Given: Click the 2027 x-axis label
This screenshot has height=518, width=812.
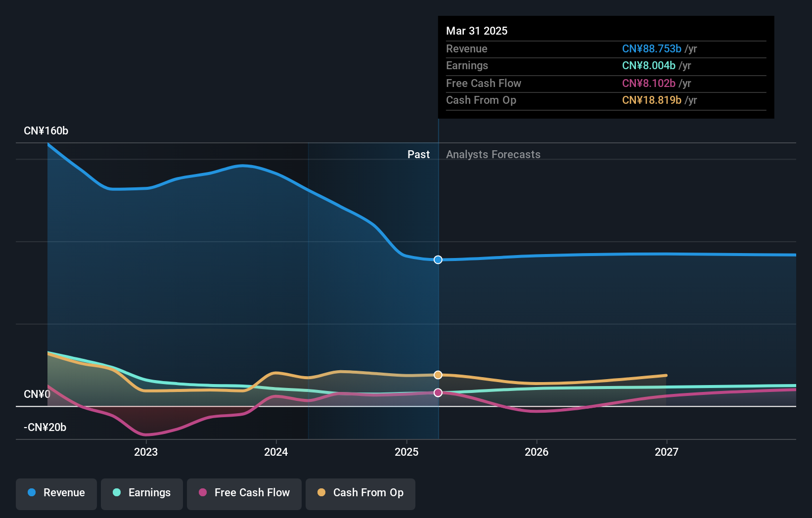Looking at the screenshot, I should [x=667, y=452].
